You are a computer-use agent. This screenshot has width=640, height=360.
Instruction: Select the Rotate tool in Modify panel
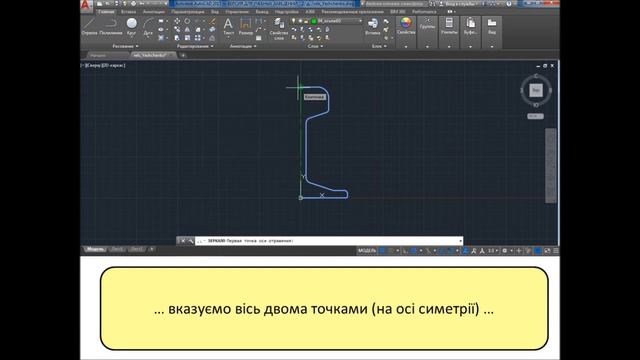187,21
